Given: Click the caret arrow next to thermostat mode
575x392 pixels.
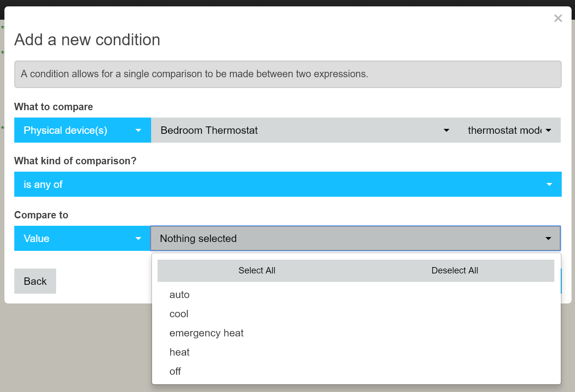Looking at the screenshot, I should [548, 130].
